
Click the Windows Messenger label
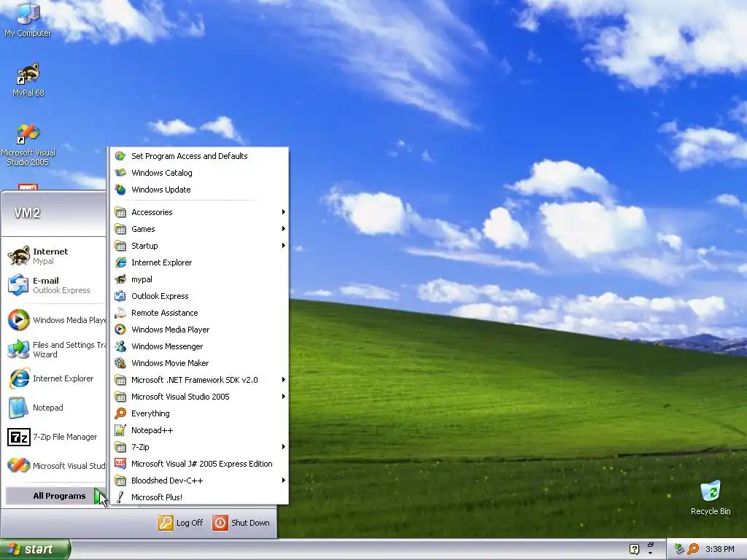pyautogui.click(x=167, y=346)
